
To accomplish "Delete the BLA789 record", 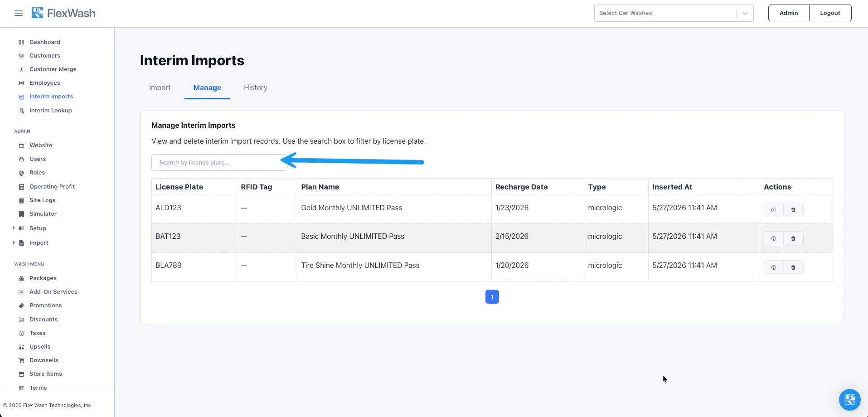I will click(793, 267).
